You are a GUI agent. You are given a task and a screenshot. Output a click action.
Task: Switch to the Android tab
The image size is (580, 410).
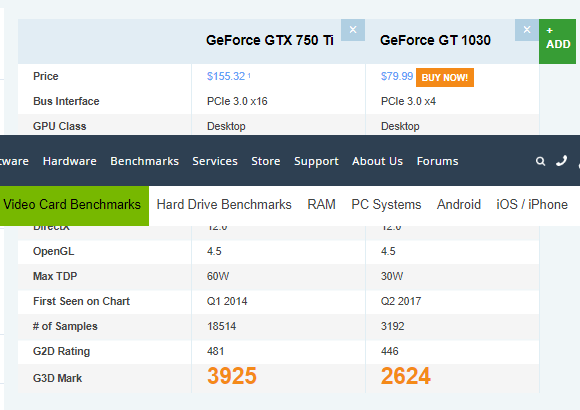[459, 205]
